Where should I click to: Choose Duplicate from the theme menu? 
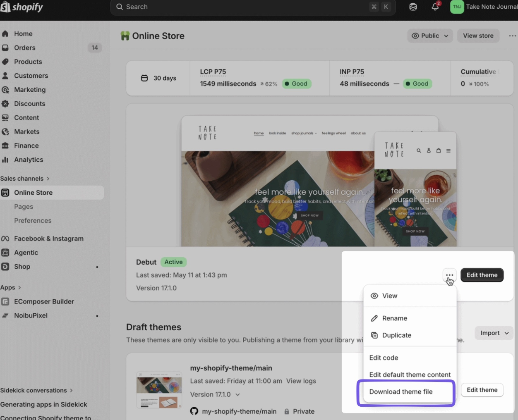[x=410, y=336]
